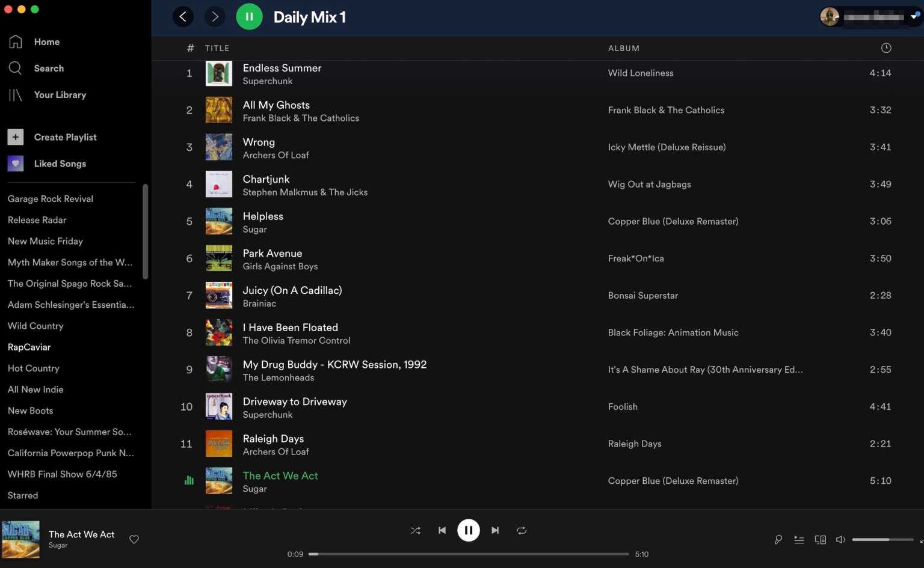Click Frank Black & The Catholics album link
The width and height of the screenshot is (924, 568).
666,110
